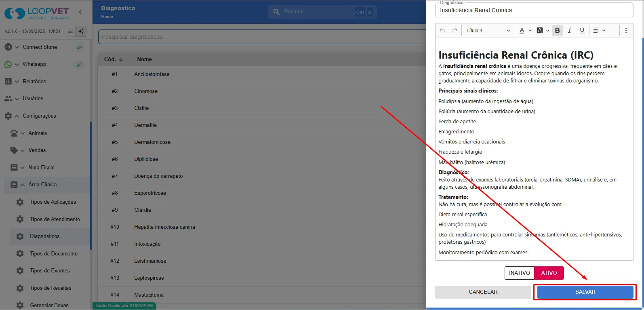Click the undo arrow in editor toolbar
Viewport: 644px width, 310px height.
(442, 31)
